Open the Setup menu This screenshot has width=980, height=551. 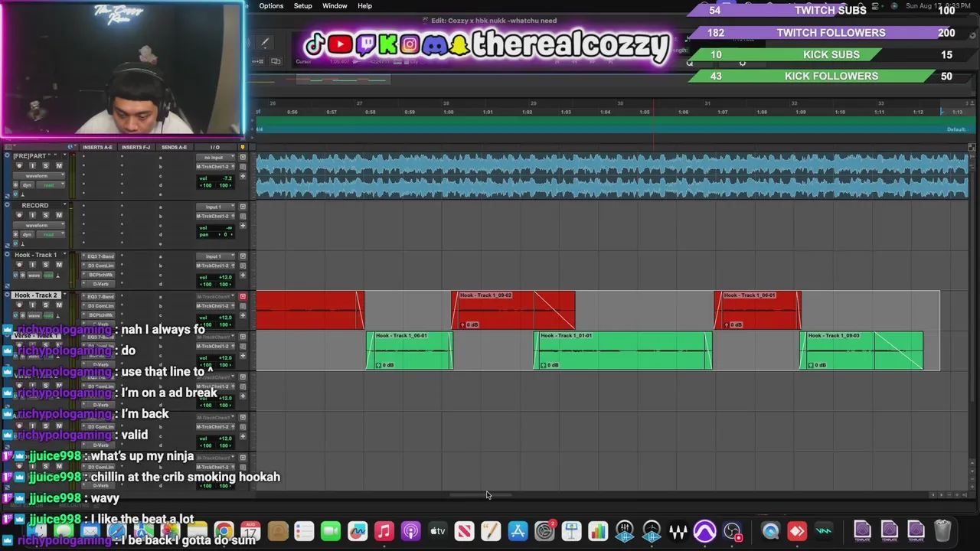tap(303, 5)
